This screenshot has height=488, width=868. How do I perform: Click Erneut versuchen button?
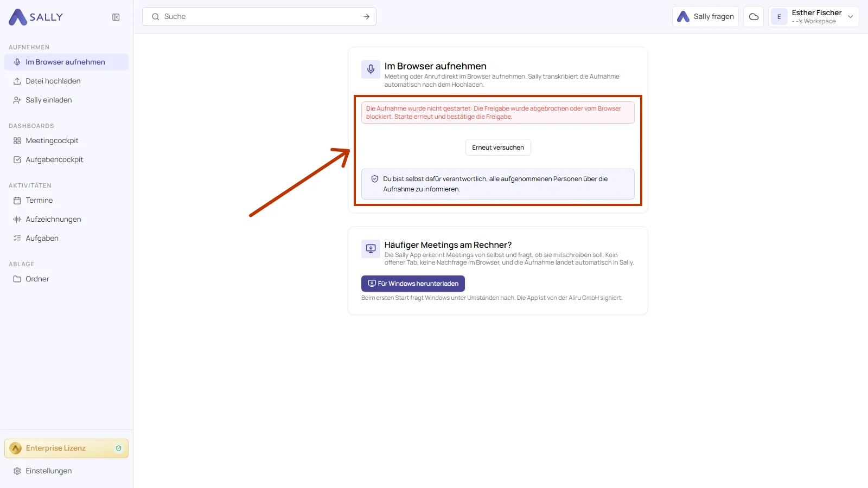[x=498, y=147]
